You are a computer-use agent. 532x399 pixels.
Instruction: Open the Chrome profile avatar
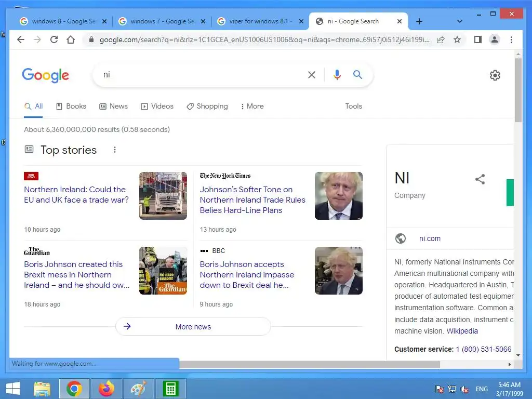tap(495, 39)
